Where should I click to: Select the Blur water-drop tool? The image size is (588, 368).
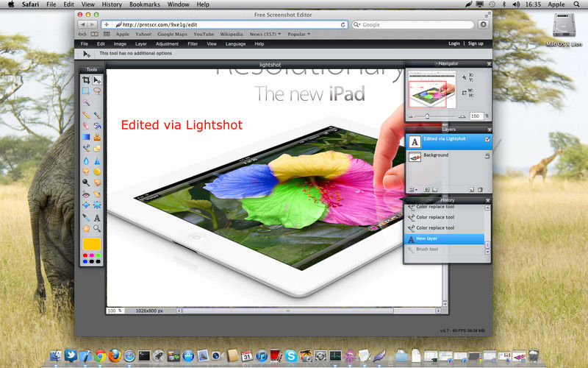(86, 160)
